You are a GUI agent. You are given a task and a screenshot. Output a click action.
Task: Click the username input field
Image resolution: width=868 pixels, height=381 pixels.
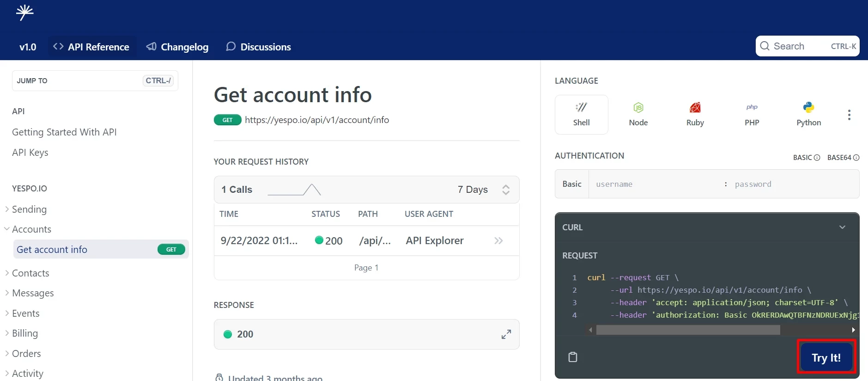[656, 184]
